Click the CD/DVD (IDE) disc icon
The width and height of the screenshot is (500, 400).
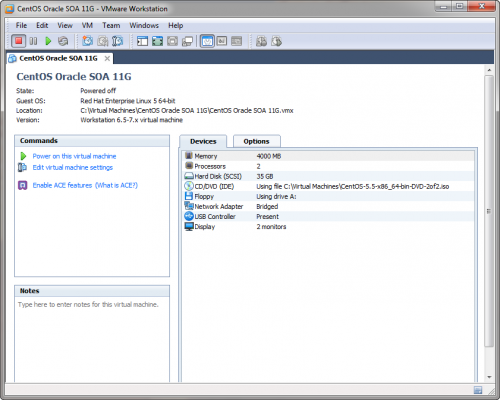click(x=189, y=186)
